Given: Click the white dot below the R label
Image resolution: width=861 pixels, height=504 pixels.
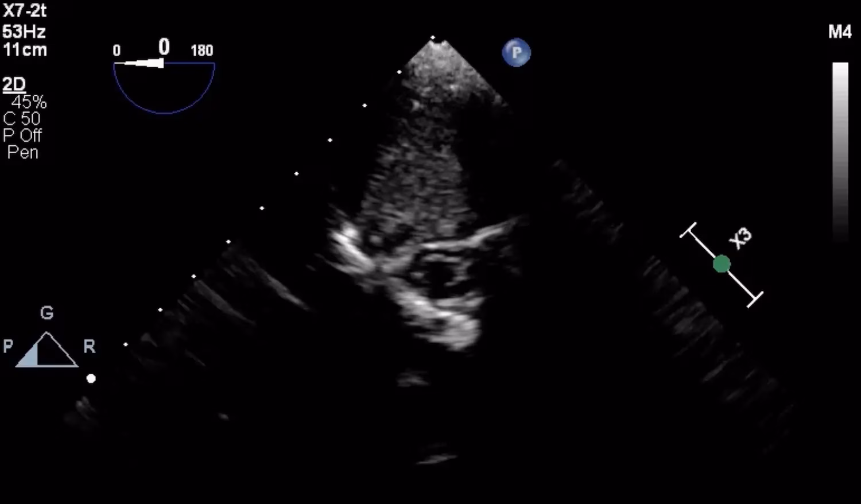Looking at the screenshot, I should (91, 378).
